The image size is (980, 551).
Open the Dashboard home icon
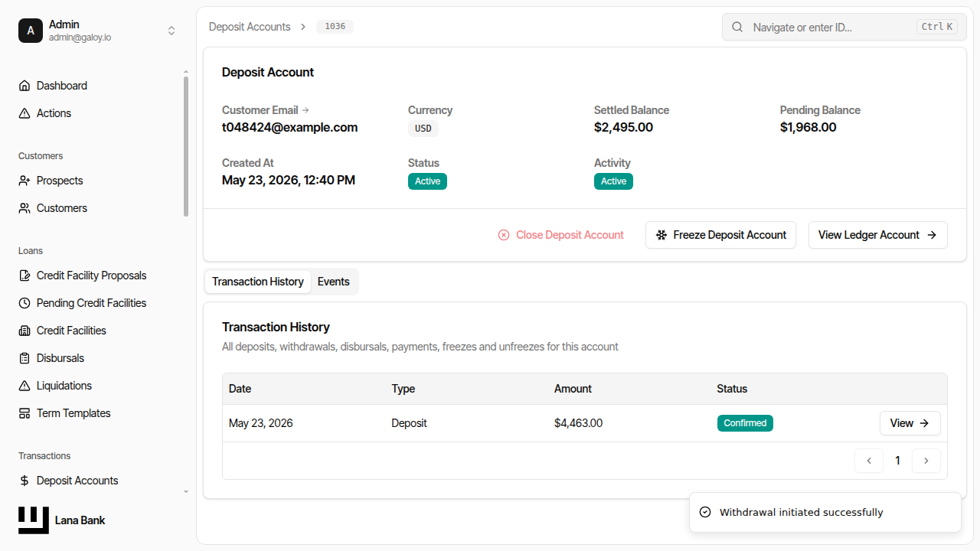24,86
